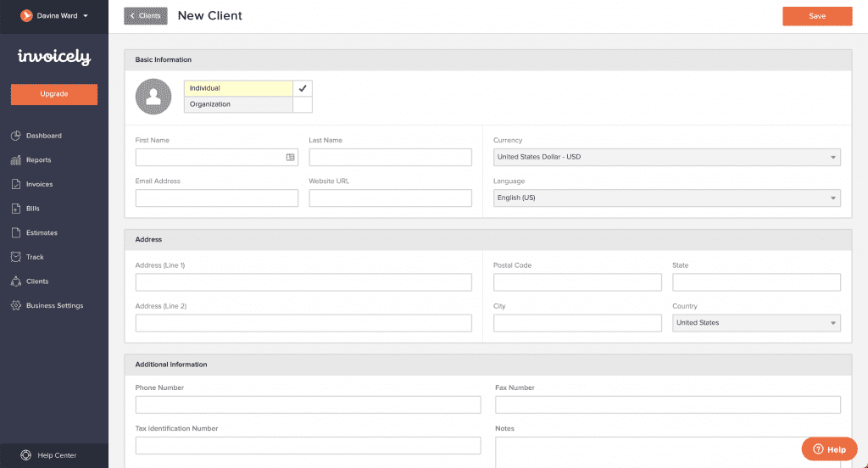Click the orange user logo icon
This screenshot has width=868, height=468.
click(26, 15)
